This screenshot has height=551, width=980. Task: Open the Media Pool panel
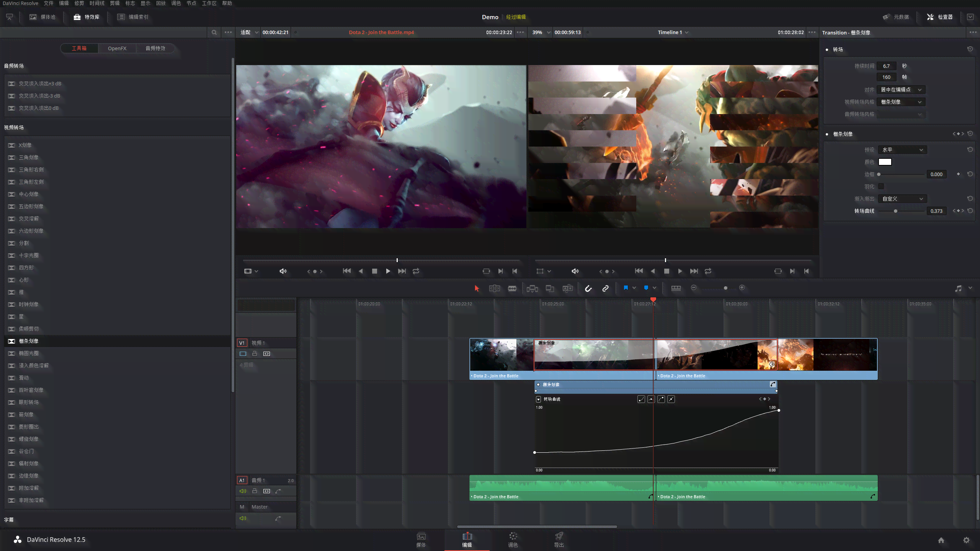[x=42, y=17]
